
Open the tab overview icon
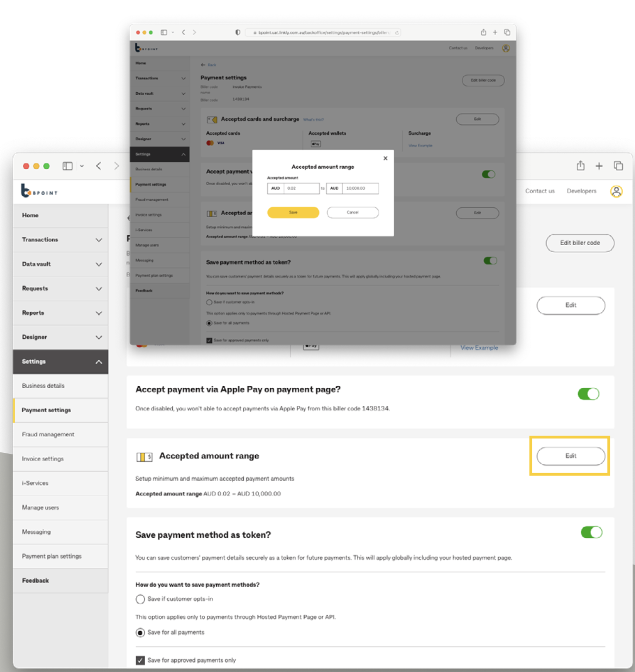click(x=618, y=167)
